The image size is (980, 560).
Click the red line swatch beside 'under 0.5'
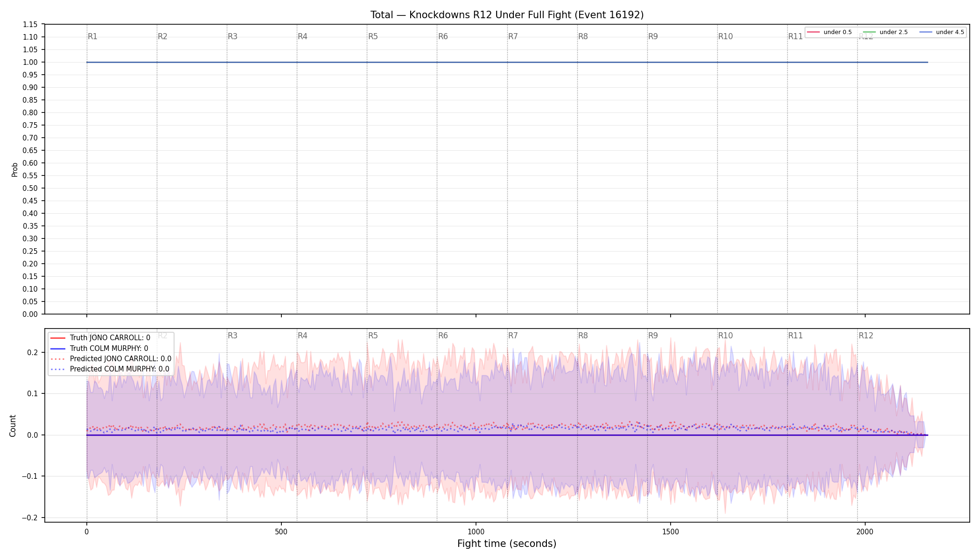coord(813,32)
